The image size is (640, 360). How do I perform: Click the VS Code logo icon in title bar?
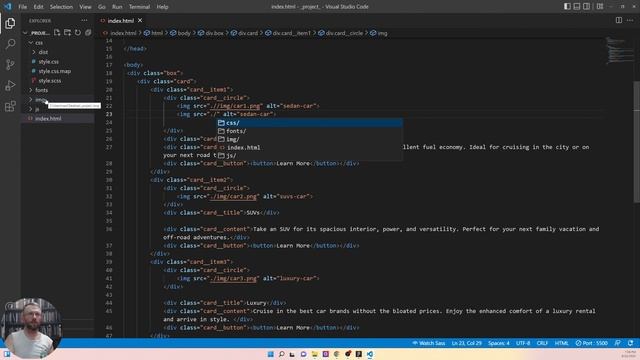[x=7, y=7]
